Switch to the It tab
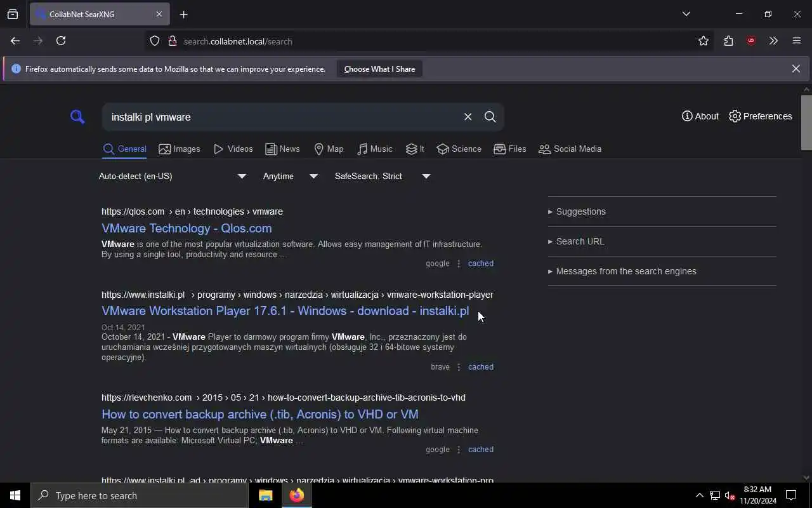 [x=415, y=149]
